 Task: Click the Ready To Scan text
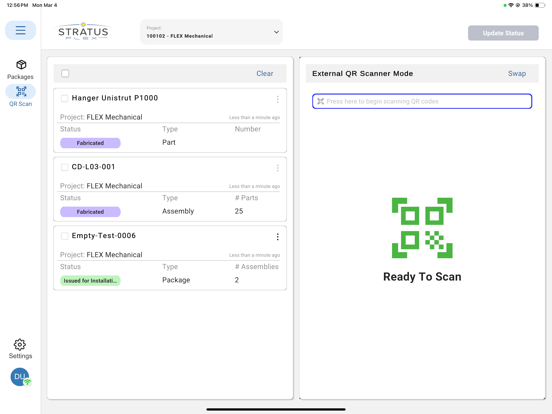click(422, 277)
